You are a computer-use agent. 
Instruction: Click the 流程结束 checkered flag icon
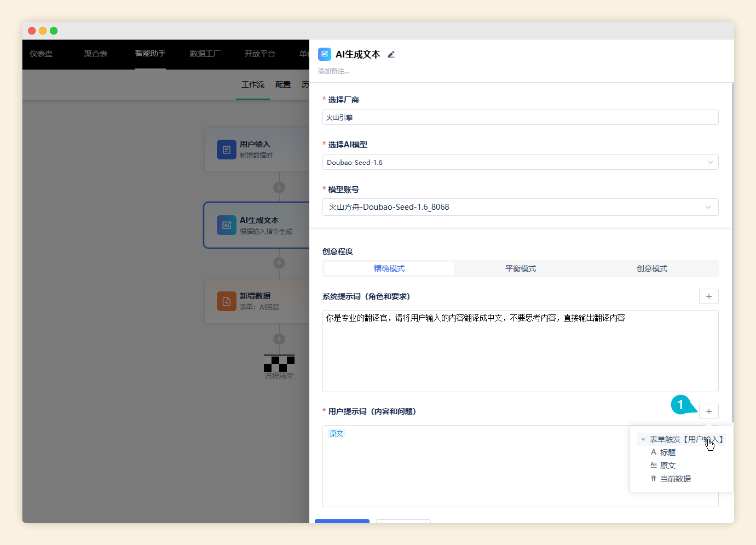(279, 363)
